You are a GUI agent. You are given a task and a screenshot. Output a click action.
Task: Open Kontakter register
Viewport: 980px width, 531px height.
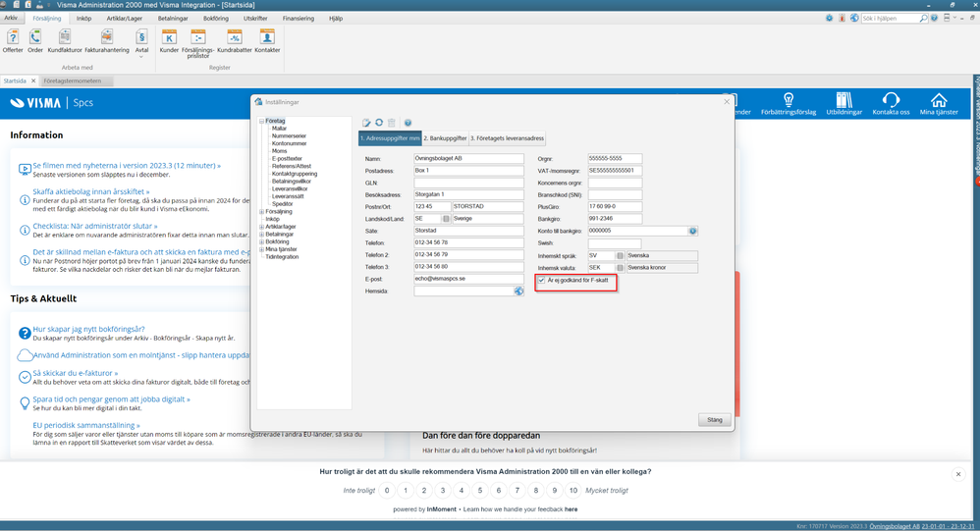tap(267, 41)
